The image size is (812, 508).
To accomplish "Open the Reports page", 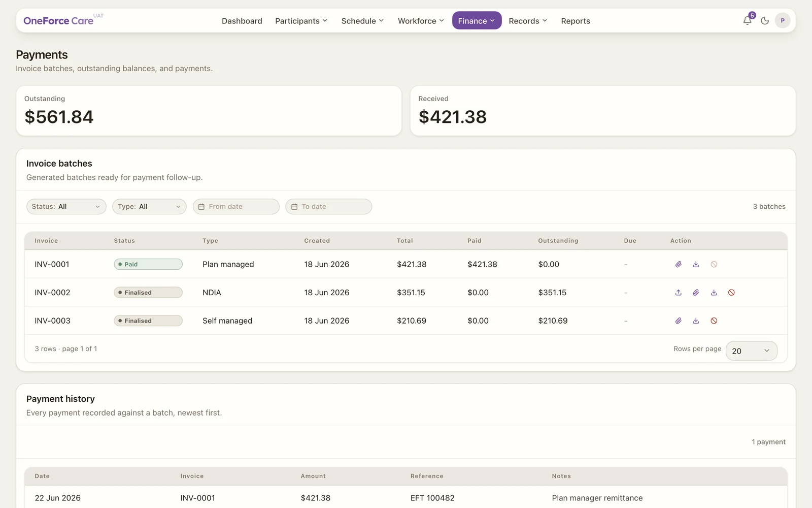I will [x=576, y=21].
